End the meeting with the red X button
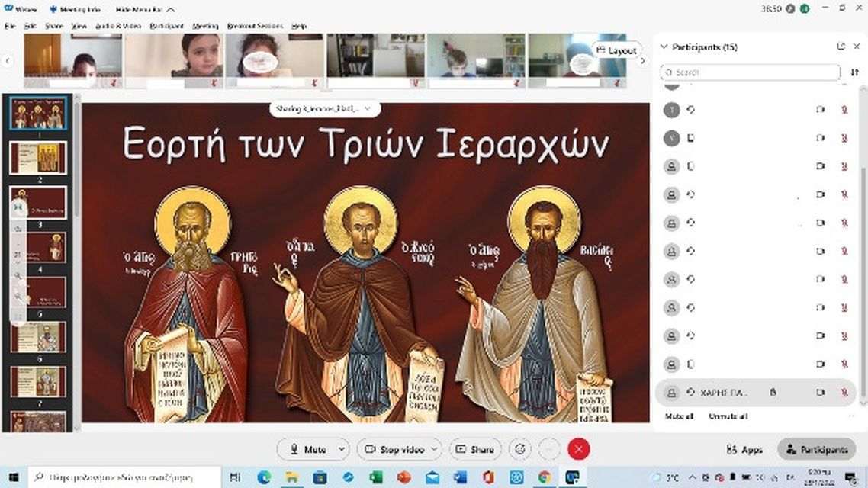 (578, 449)
